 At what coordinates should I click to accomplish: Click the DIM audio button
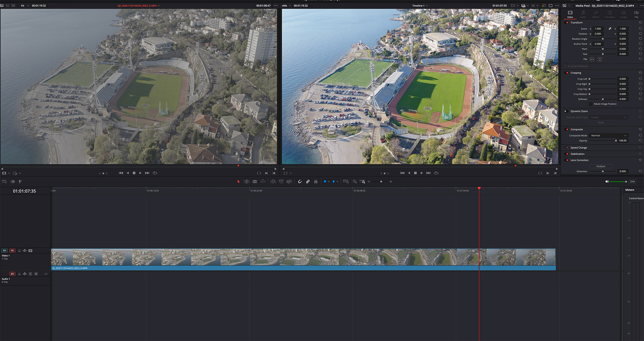[632, 182]
